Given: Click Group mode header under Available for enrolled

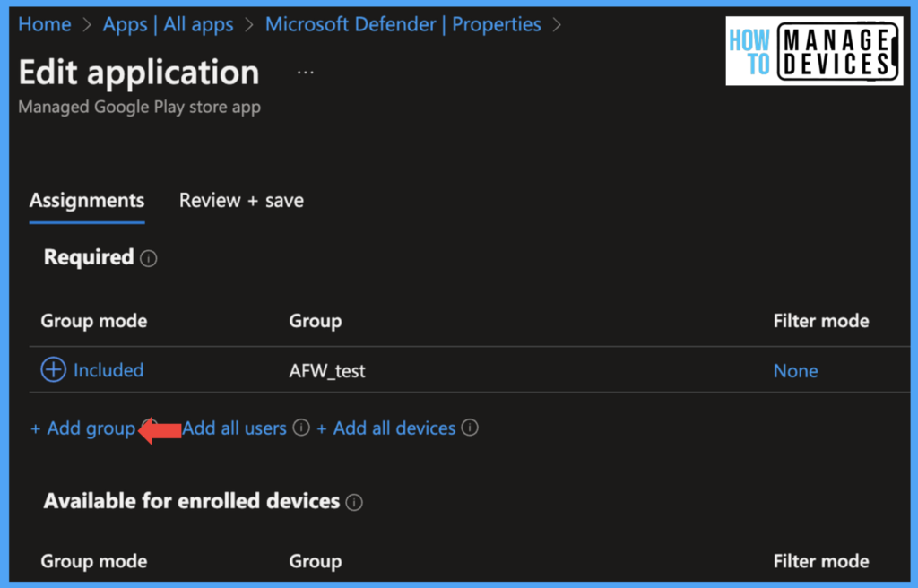Looking at the screenshot, I should tap(93, 561).
